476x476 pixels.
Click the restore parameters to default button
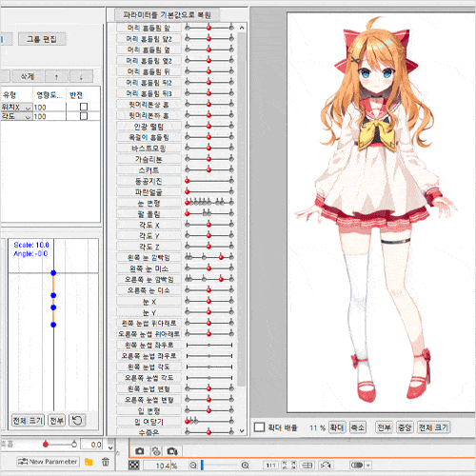click(x=167, y=15)
